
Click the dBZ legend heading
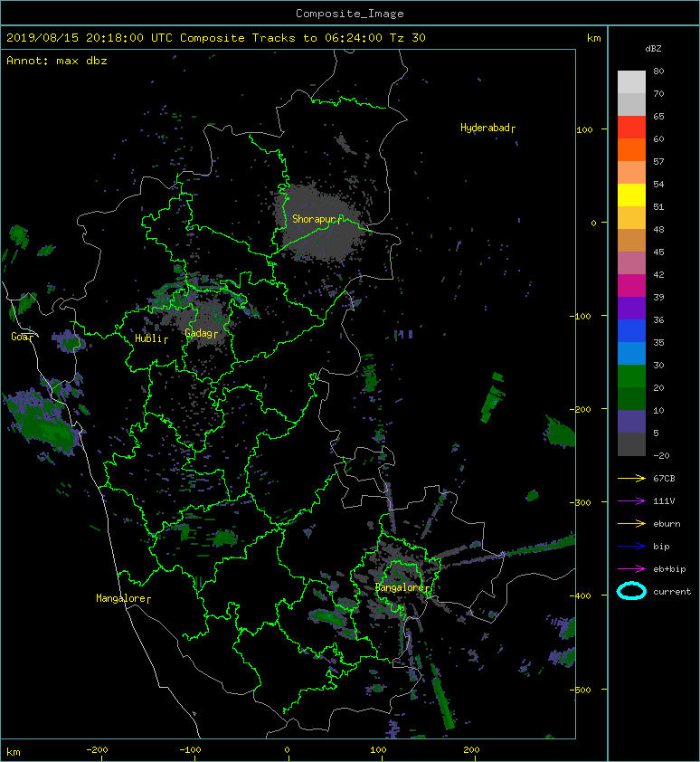(x=653, y=49)
